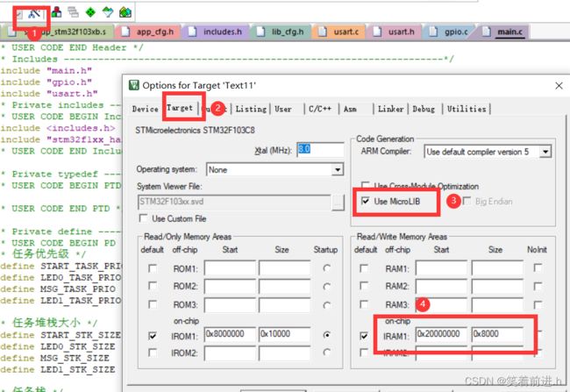Select the IROM1 Startup radio button
This screenshot has width=570, height=392.
(327, 334)
